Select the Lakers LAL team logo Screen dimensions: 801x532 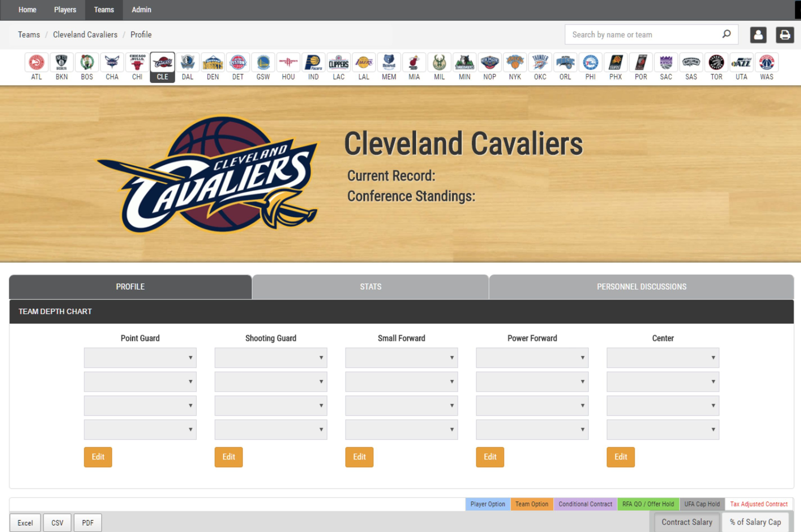tap(364, 67)
